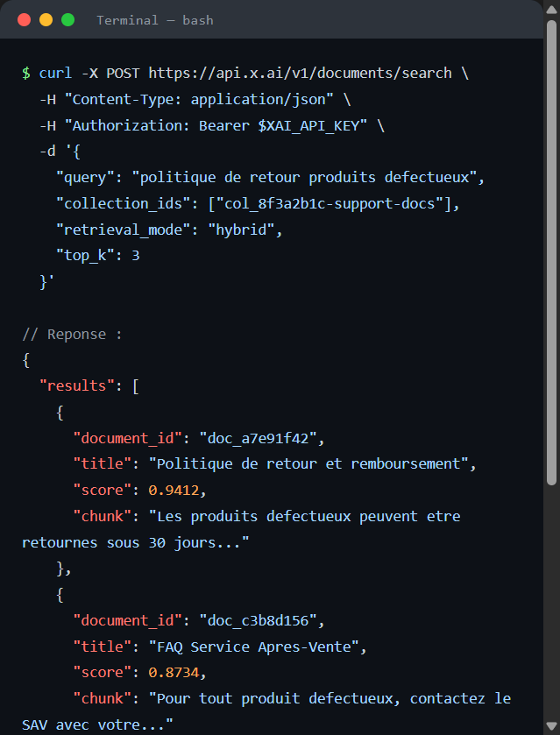Viewport: 560px width, 735px height.
Task: Click the scrollbar up arrow
Action: pyautogui.click(x=551, y=10)
